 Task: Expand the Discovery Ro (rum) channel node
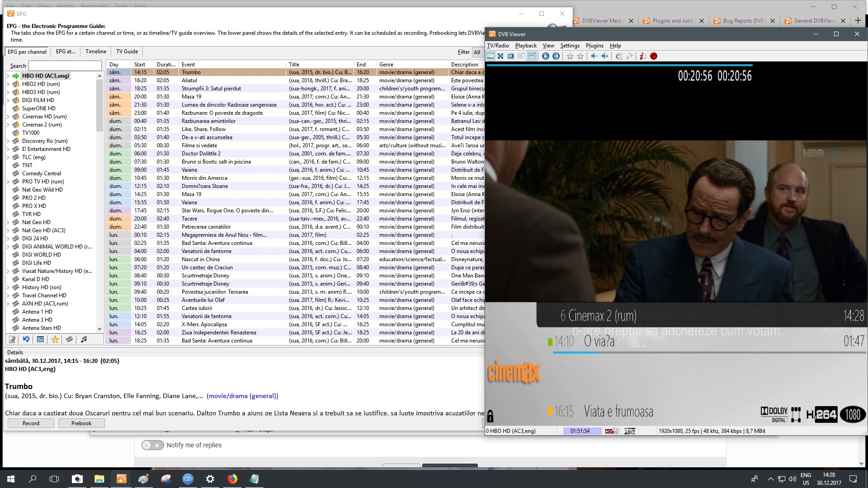click(8, 141)
